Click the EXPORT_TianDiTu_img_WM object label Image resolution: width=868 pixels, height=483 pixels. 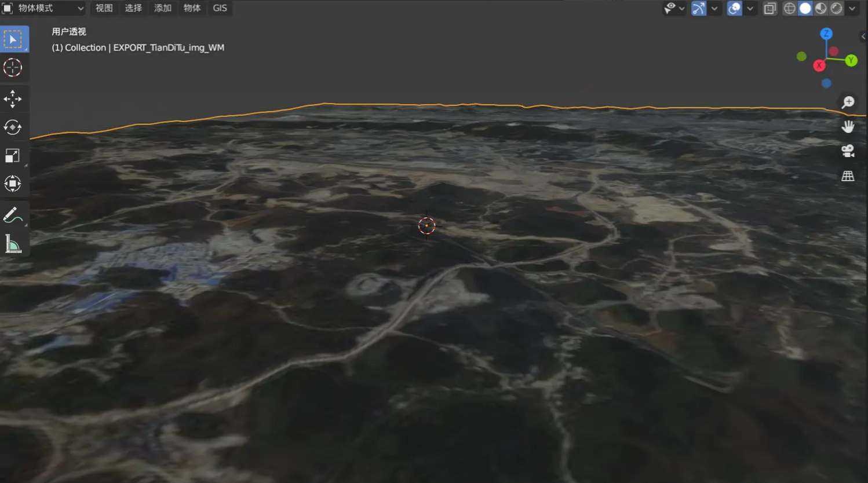click(169, 47)
